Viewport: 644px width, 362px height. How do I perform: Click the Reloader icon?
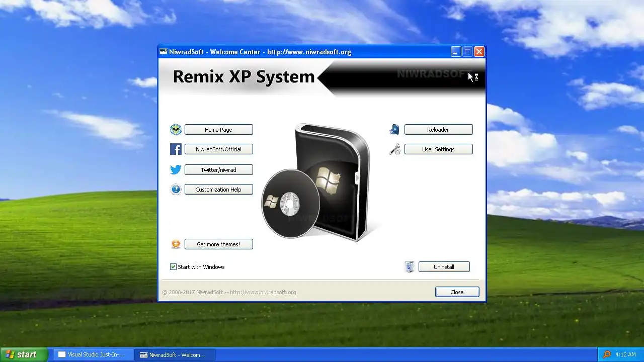coord(395,130)
